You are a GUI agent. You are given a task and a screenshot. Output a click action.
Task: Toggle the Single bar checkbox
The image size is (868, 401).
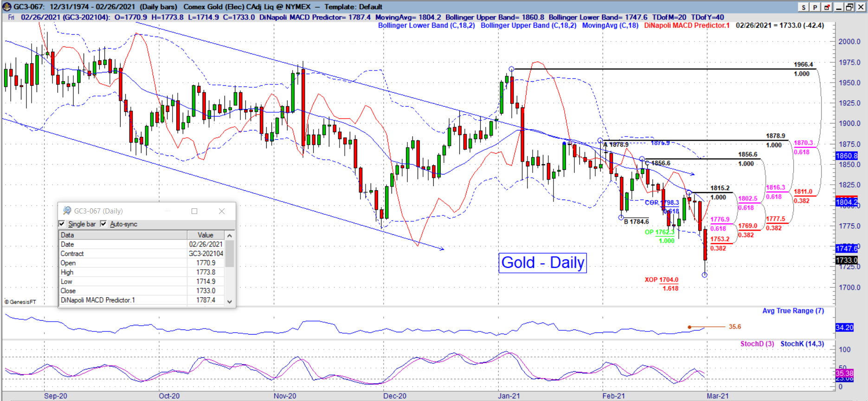(62, 224)
